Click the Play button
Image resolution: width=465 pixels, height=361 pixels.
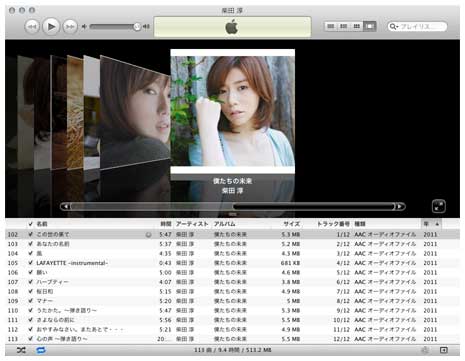click(51, 26)
